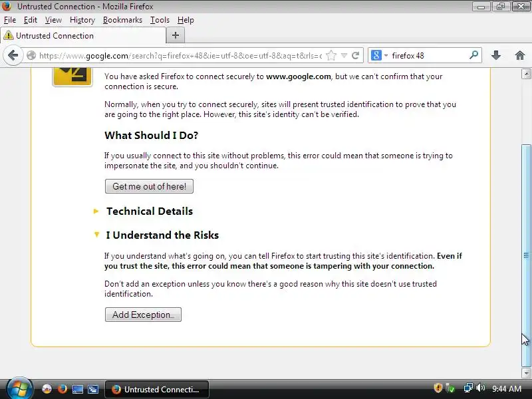
Task: Open the View menu
Action: (53, 20)
